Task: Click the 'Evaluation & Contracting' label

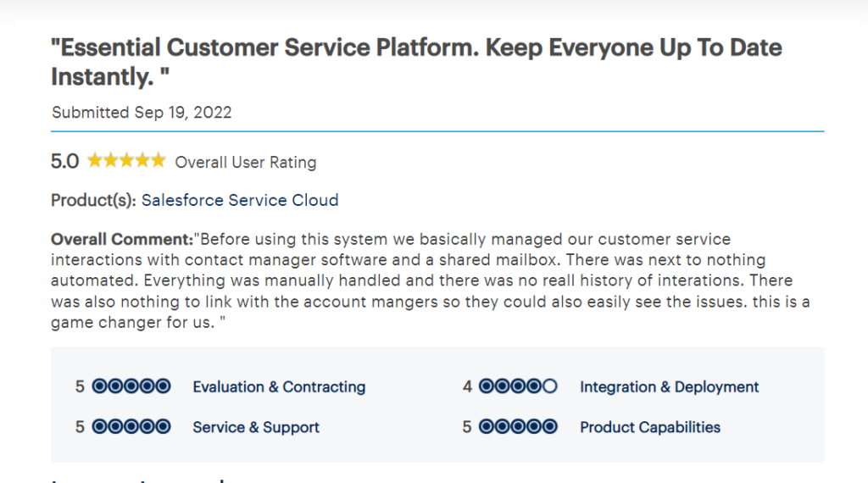Action: tap(279, 387)
